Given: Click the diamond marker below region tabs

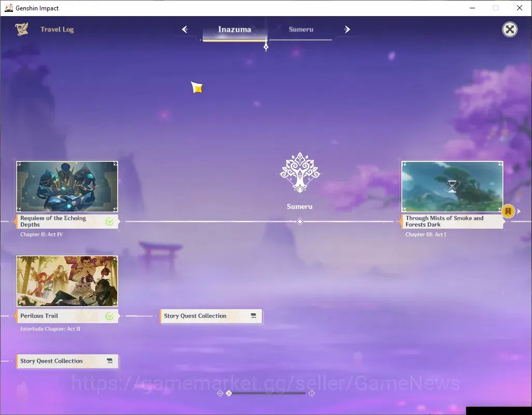Looking at the screenshot, I should click(266, 47).
